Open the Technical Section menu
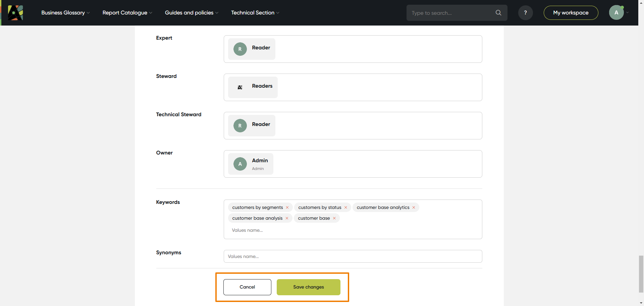Viewport: 644px width, 306px height. pos(255,13)
